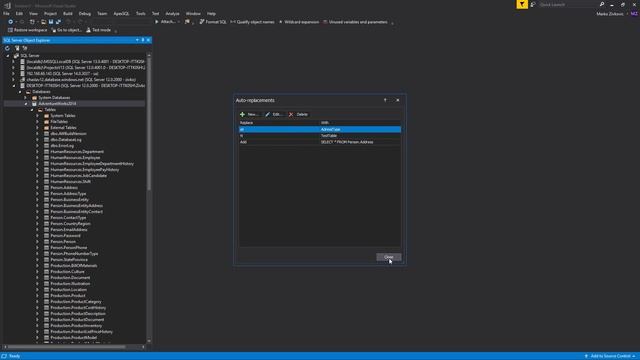Delete the selected auto-replacement entry
640x360 pixels.
[x=298, y=114]
